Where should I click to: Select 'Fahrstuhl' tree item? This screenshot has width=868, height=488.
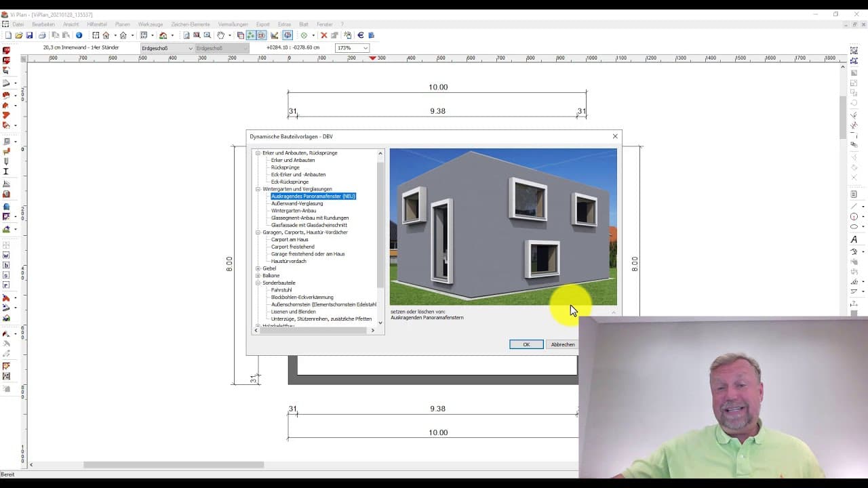[281, 290]
